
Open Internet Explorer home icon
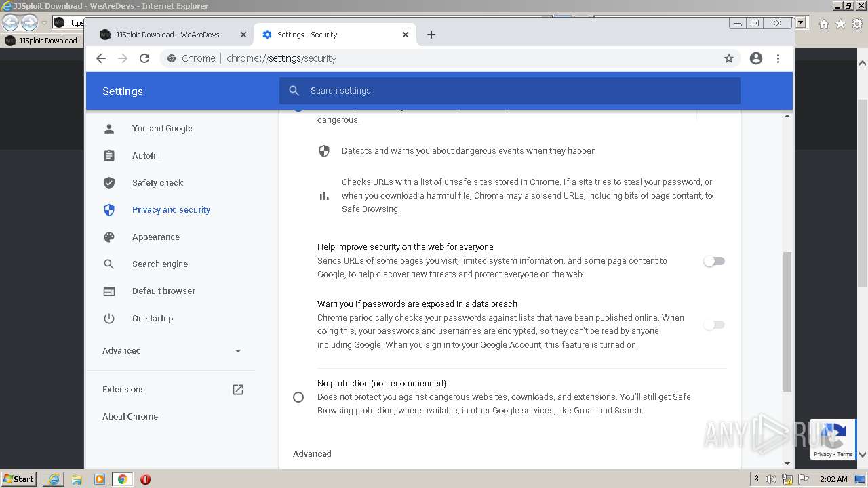(x=823, y=24)
